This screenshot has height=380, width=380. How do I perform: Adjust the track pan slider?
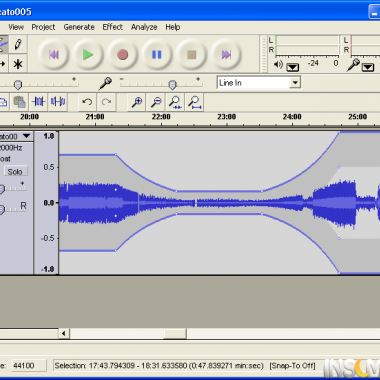tap(2, 210)
